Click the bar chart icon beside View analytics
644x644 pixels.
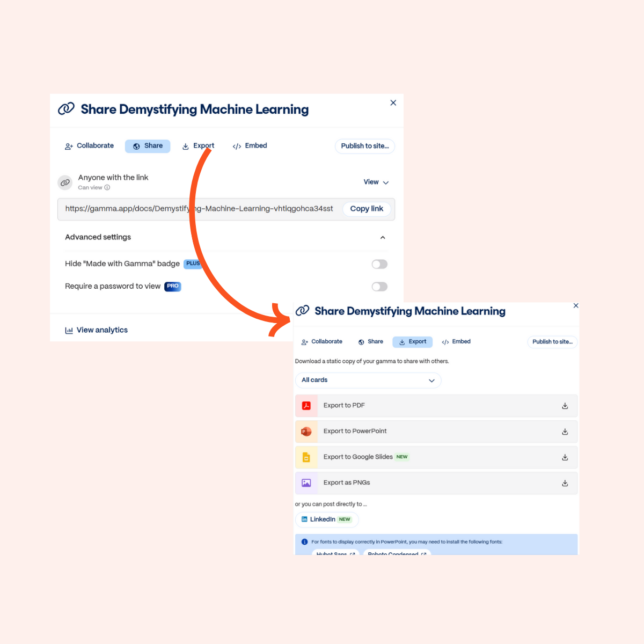(x=69, y=331)
